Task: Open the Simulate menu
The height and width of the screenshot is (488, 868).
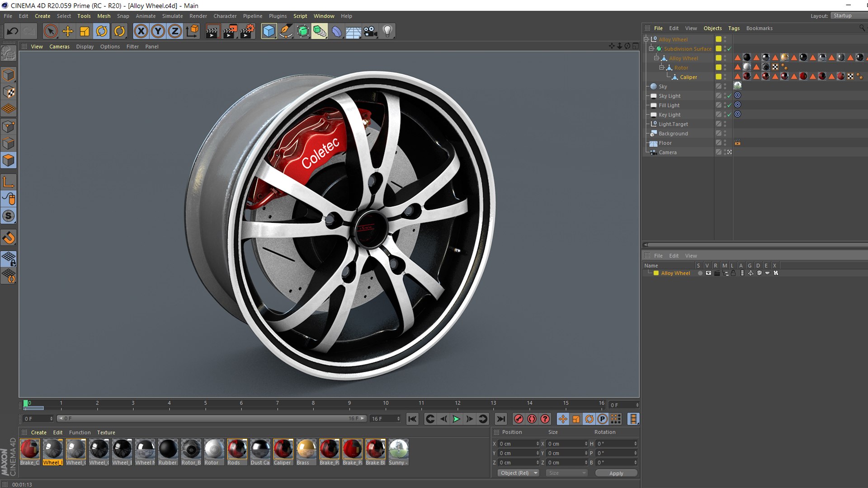Action: tap(172, 16)
